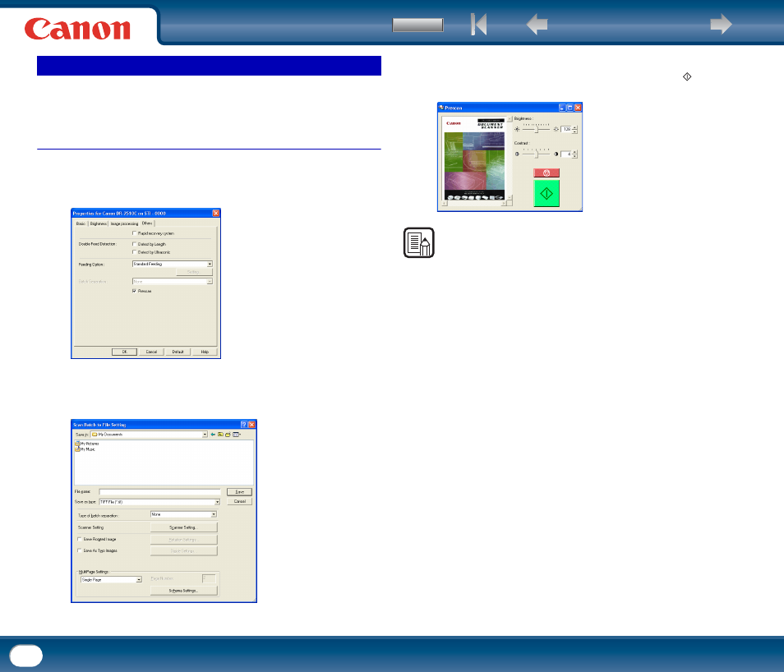
Task: Open Type of batch separation dropdown
Action: [183, 514]
